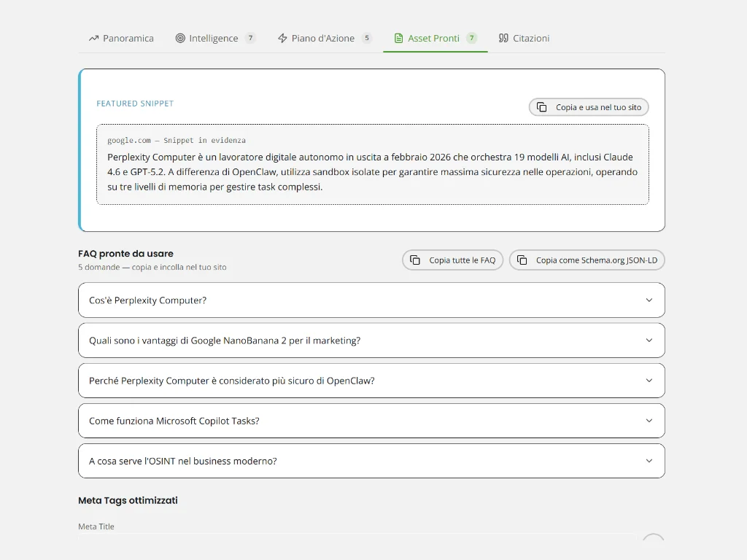747x560 pixels.
Task: Click the Citazioni quote marks icon
Action: click(x=503, y=38)
